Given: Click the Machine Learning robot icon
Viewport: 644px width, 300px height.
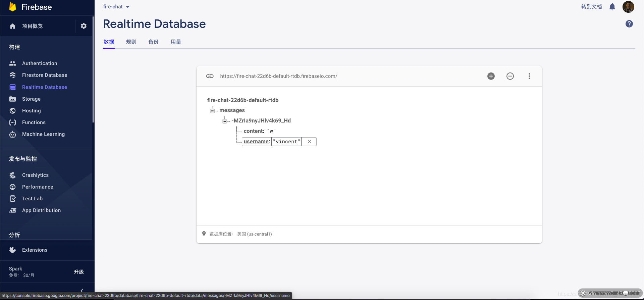Looking at the screenshot, I should (x=13, y=134).
